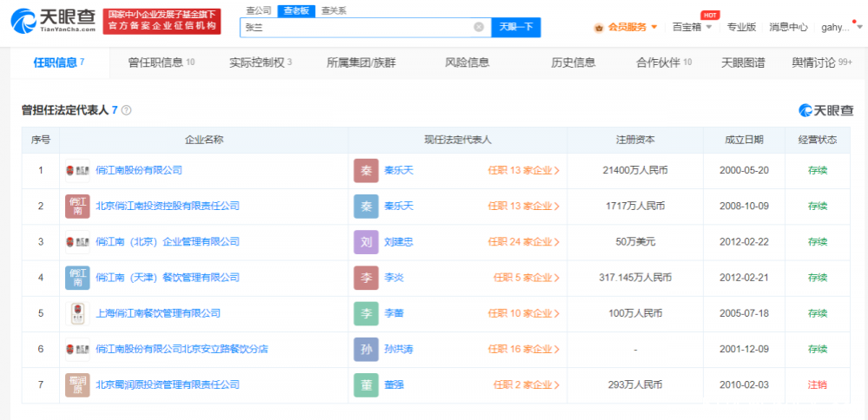Open 北京俏江南投资控股有限责任公司 link
The image size is (868, 420).
[x=168, y=207]
